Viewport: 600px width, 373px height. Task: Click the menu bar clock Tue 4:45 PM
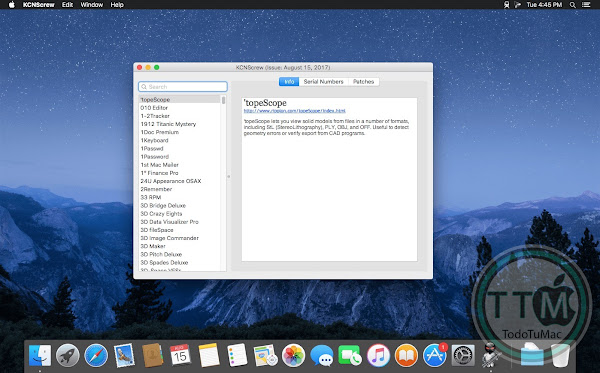(x=544, y=5)
